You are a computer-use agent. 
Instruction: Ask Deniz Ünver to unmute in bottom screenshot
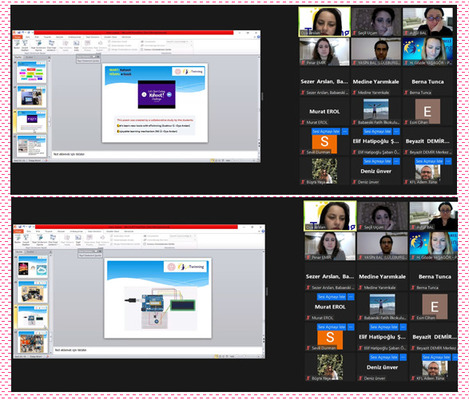tap(384, 357)
